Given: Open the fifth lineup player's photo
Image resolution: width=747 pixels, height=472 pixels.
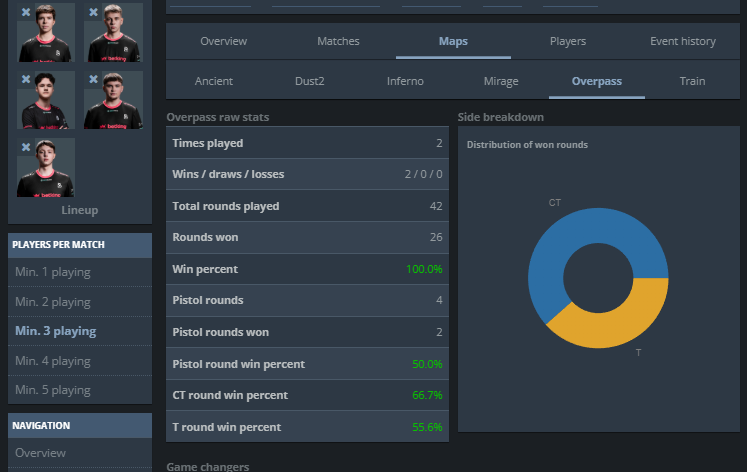Looking at the screenshot, I should tap(48, 170).
